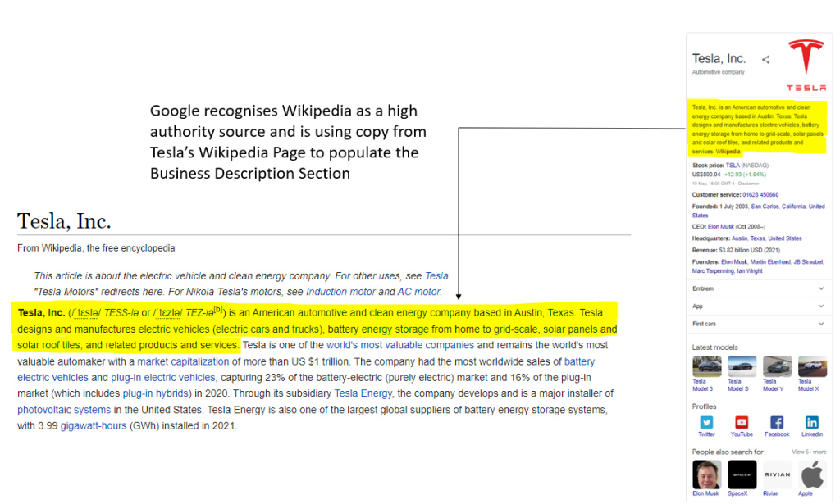Screen dimensions: 840x504
Task: Open the Tesla Model X thumbnail
Action: coord(812,366)
